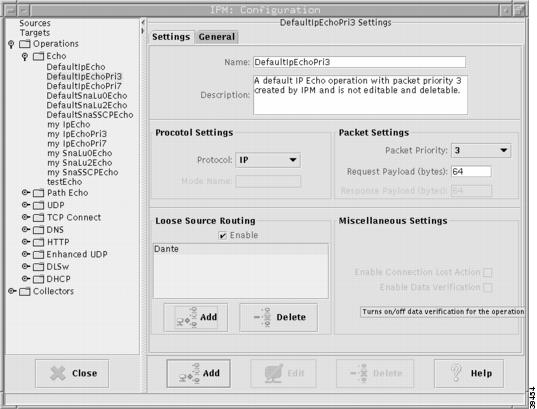Open Help
Screen dimensions: 537x409
coord(469,373)
